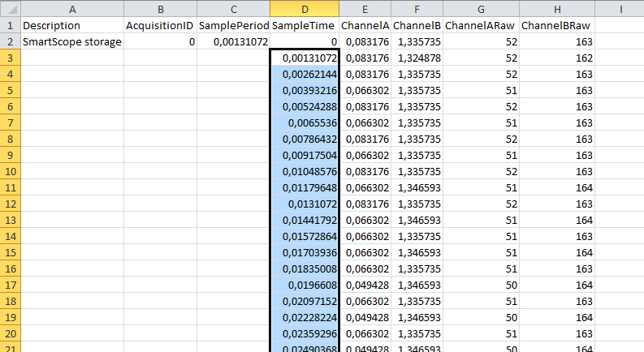
Task: Select the ChannelA header cell
Action: tap(365, 25)
